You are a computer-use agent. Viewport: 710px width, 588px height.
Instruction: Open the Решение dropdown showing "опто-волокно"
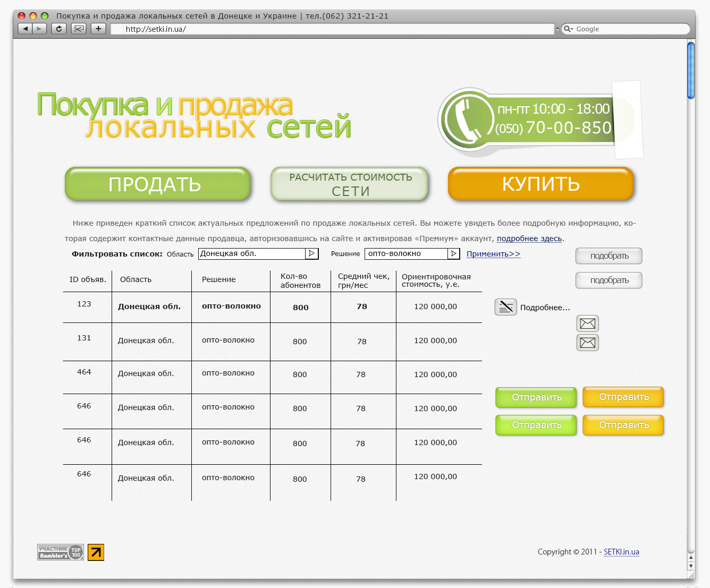click(454, 254)
